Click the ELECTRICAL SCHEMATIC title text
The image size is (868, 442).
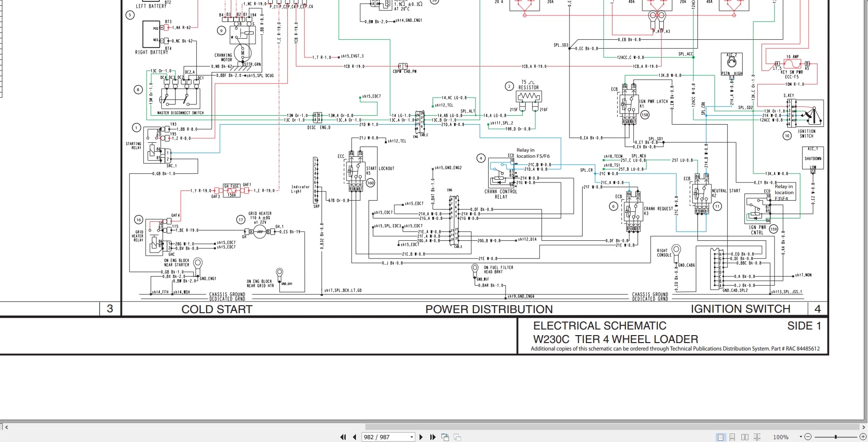click(x=600, y=326)
